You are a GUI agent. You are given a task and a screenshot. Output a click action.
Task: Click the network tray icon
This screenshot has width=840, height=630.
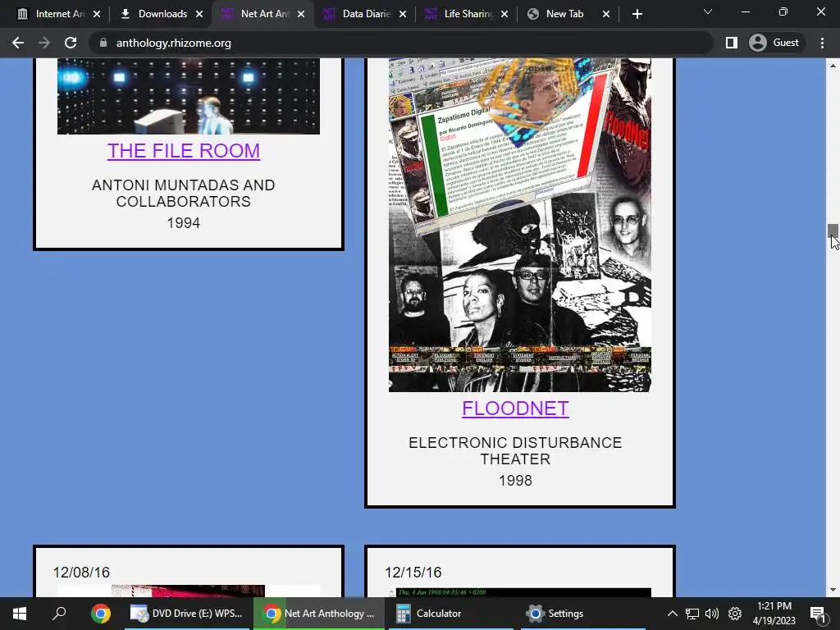(692, 614)
